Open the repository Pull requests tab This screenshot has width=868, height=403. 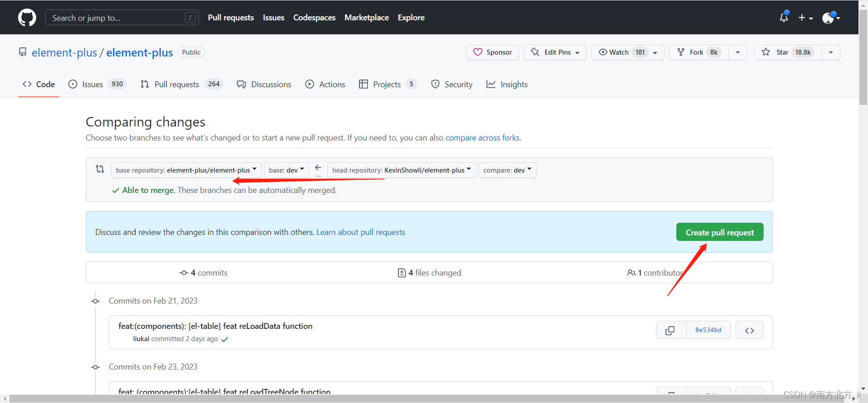[181, 84]
